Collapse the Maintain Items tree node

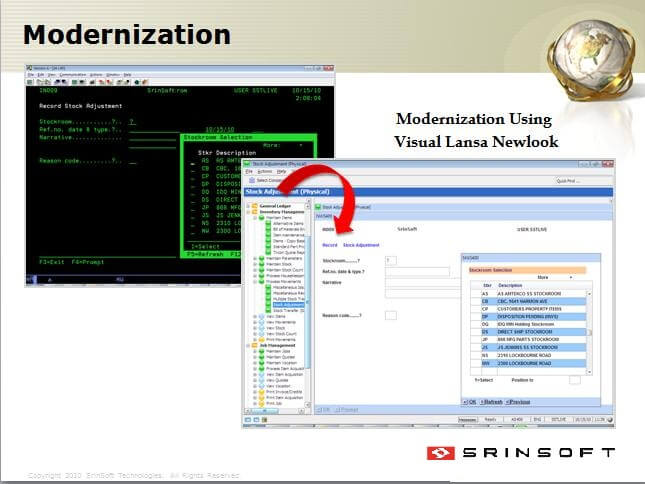coord(255,218)
